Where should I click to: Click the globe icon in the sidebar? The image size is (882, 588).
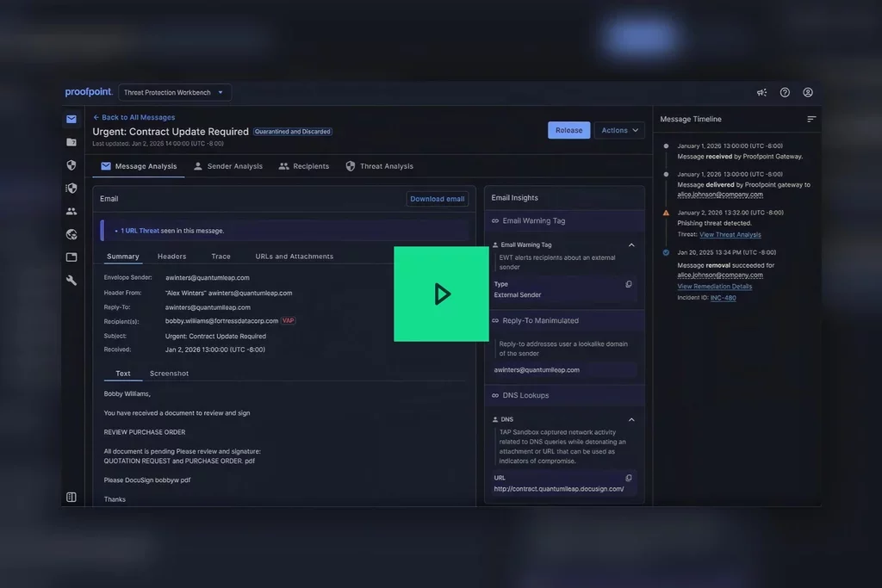coord(71,234)
